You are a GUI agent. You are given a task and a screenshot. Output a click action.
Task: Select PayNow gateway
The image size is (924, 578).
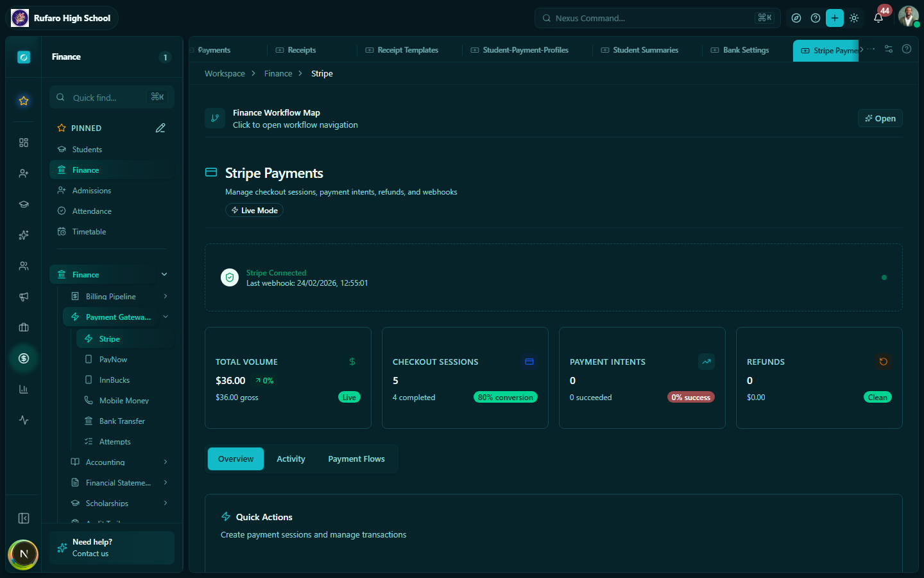pyautogui.click(x=125, y=360)
